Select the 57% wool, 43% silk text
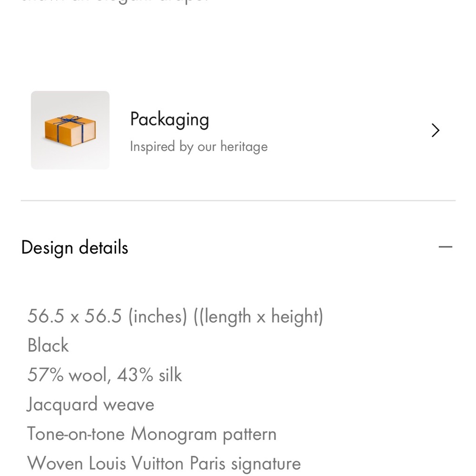This screenshot has height=476, width=476. 105,375
